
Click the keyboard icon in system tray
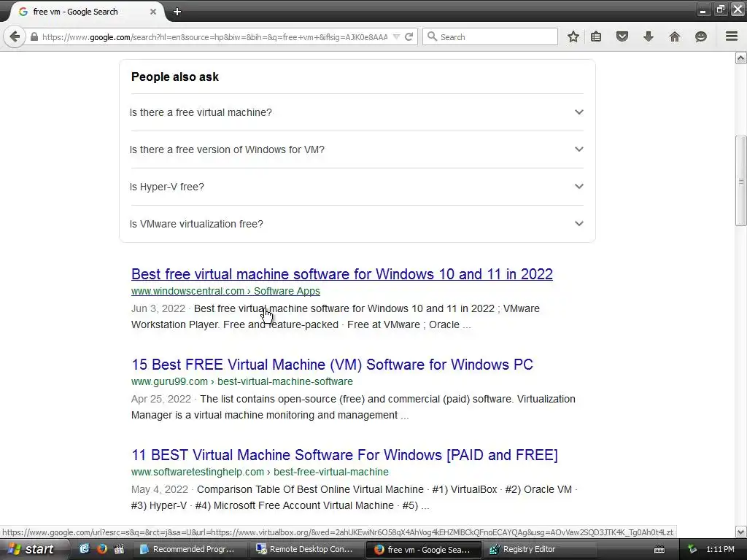[659, 550]
